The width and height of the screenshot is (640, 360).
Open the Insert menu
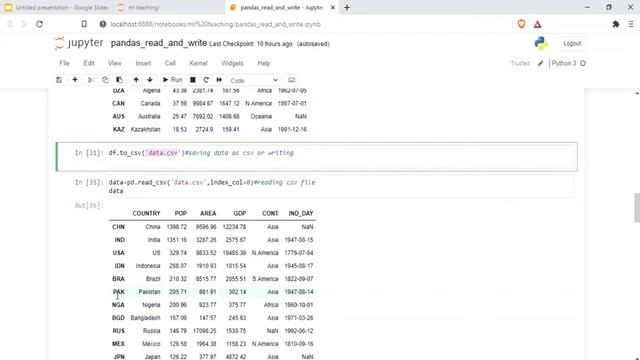tap(143, 63)
